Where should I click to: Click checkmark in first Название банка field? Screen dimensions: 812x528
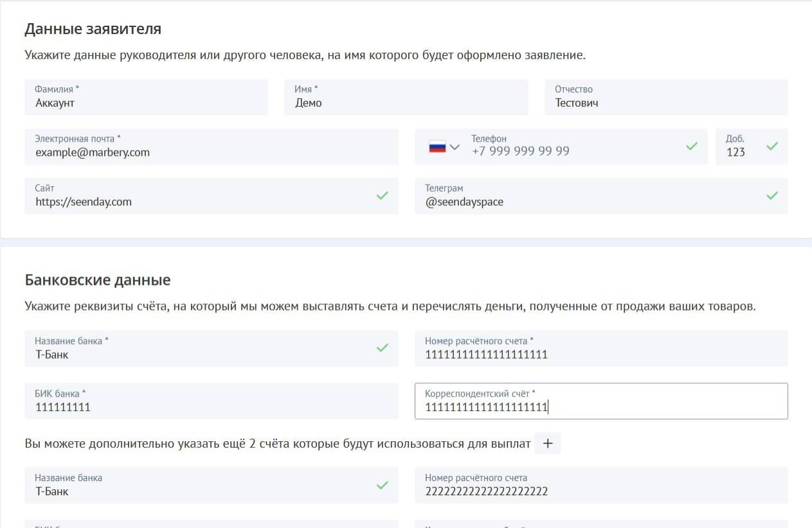click(x=383, y=348)
